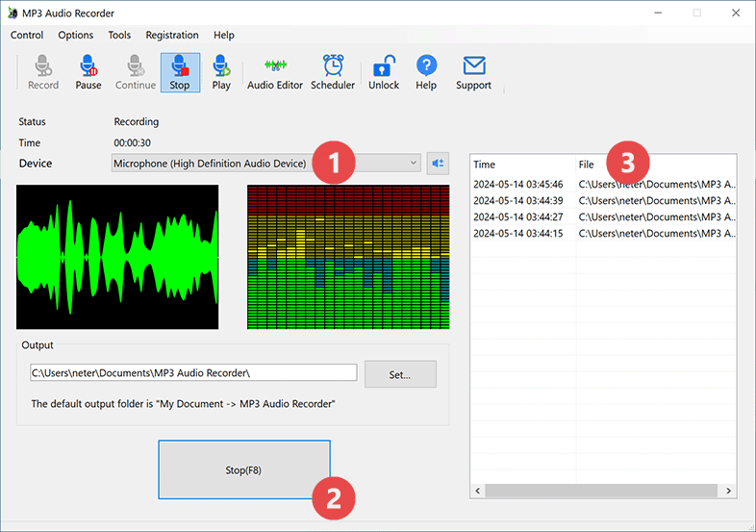Click the file list's right scroll arrow
The image size is (756, 532).
click(728, 491)
